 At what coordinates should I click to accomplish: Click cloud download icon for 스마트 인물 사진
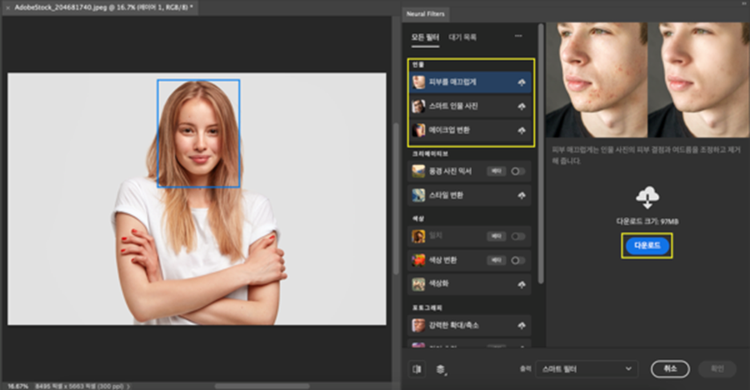521,107
